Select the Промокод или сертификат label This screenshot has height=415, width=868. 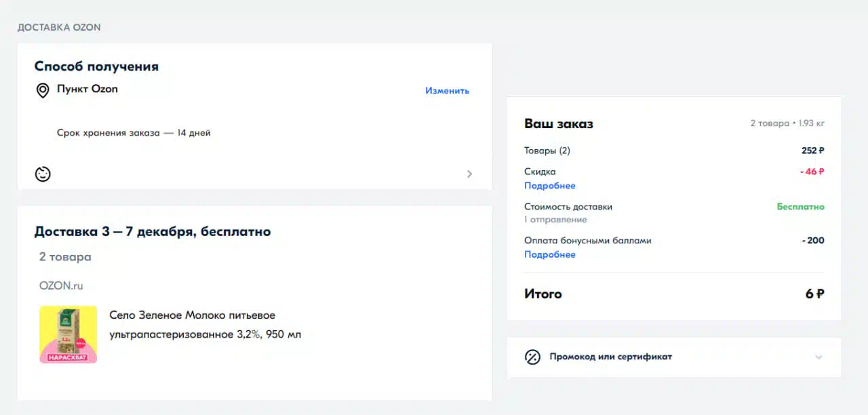(610, 357)
